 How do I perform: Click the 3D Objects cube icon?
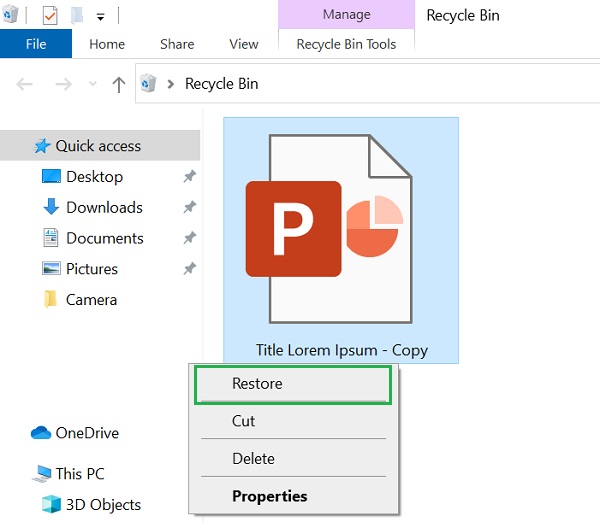tap(51, 504)
